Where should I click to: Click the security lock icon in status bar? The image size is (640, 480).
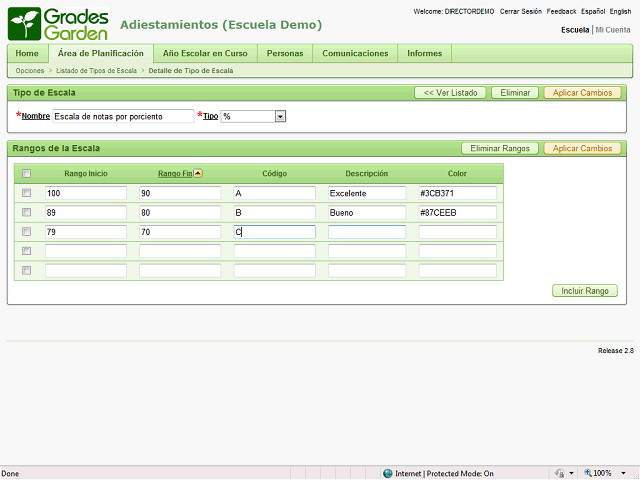(x=560, y=473)
